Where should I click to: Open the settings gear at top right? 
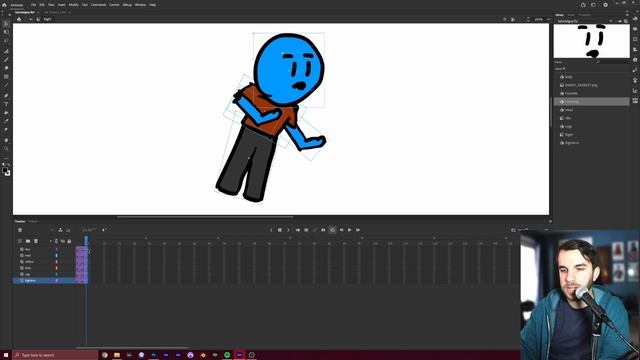(605, 5)
